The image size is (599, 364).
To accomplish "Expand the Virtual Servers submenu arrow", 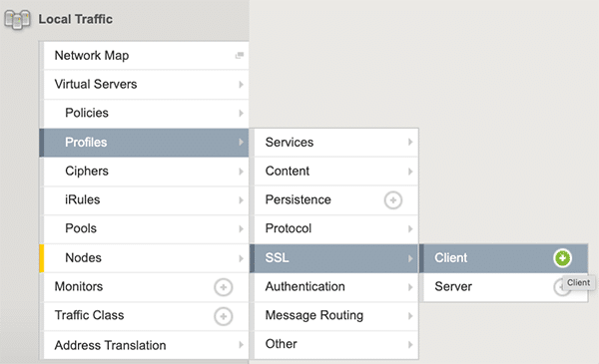I will coord(241,85).
